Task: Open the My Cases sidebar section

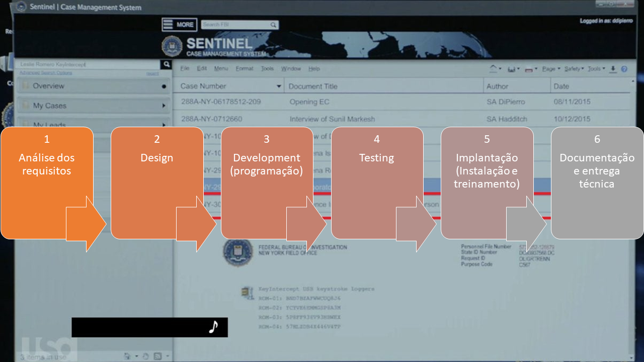Action: pyautogui.click(x=94, y=106)
